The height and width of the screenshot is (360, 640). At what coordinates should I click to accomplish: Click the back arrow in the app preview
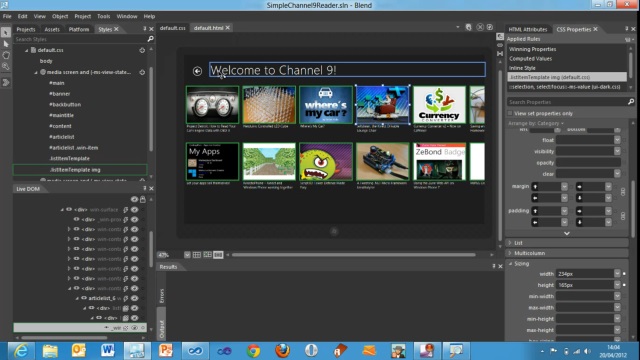click(x=197, y=71)
